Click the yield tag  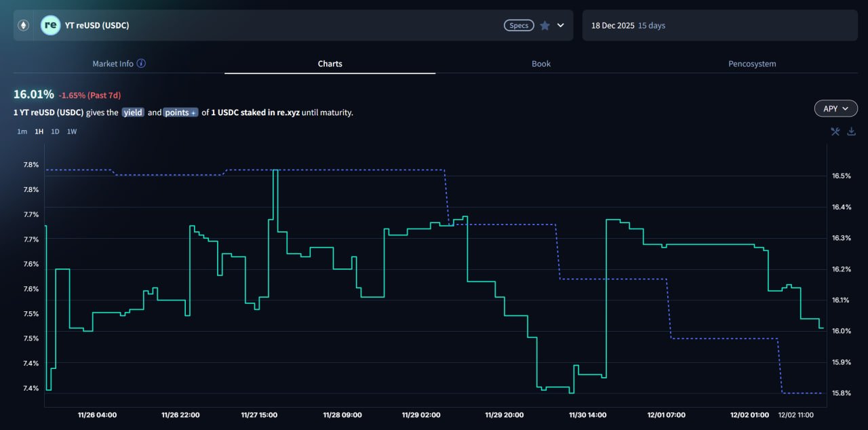[x=133, y=113]
